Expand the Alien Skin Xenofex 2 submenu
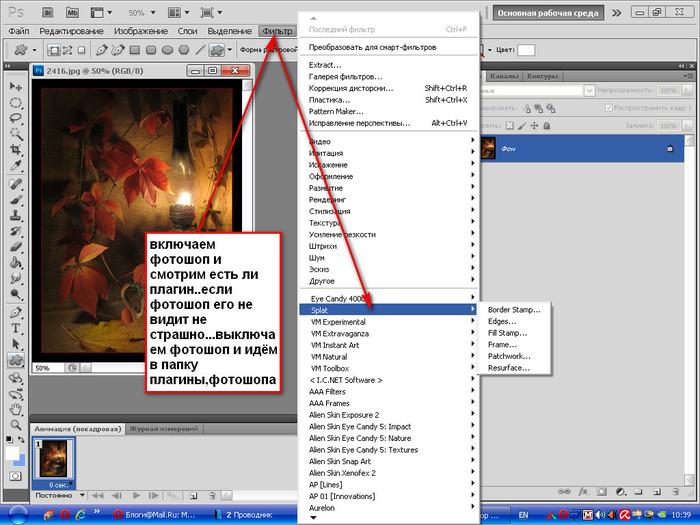The image size is (700, 525). point(389,473)
